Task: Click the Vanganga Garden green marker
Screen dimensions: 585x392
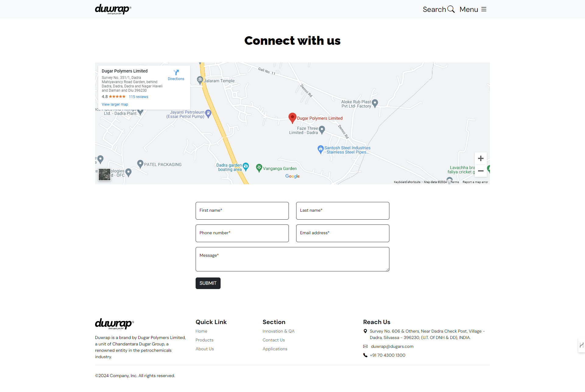Action: pyautogui.click(x=259, y=168)
